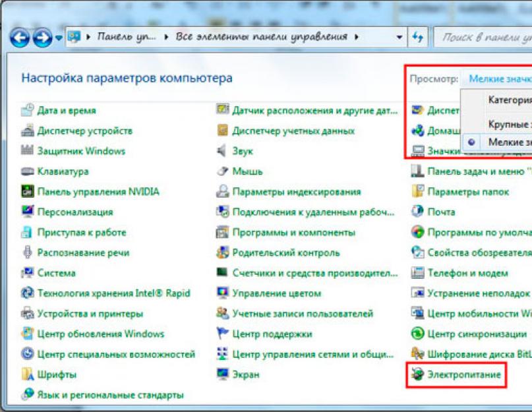Open 'Устройства и принтеры' icon

pyautogui.click(x=28, y=313)
